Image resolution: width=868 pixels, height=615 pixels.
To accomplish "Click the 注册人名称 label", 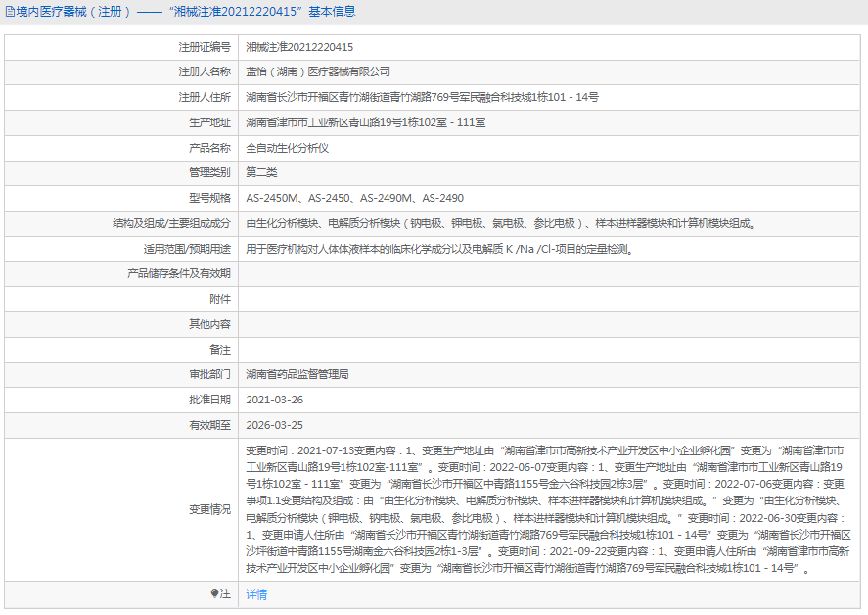I will 205,71.
